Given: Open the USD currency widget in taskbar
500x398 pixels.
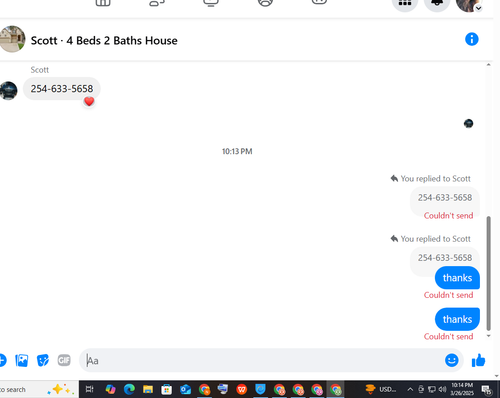Looking at the screenshot, I should click(x=380, y=389).
